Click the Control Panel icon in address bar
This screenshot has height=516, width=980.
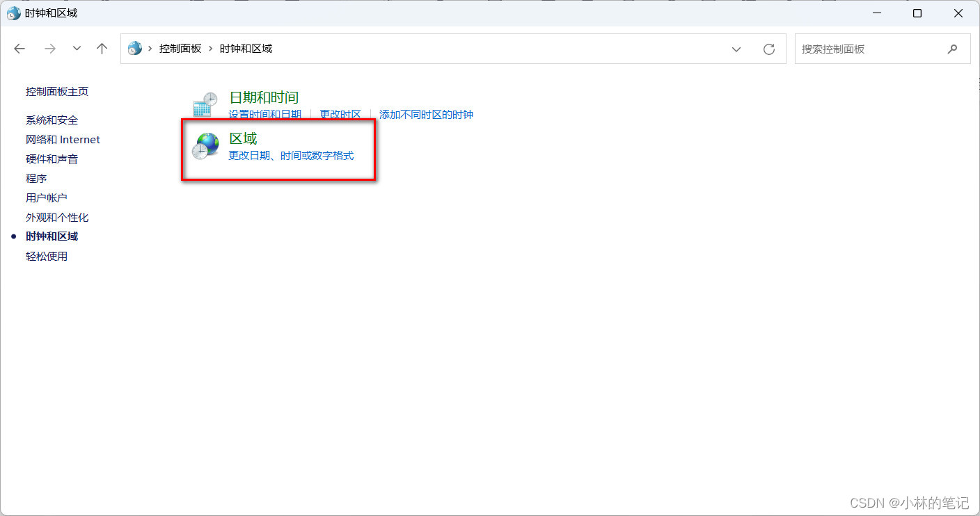coord(134,48)
